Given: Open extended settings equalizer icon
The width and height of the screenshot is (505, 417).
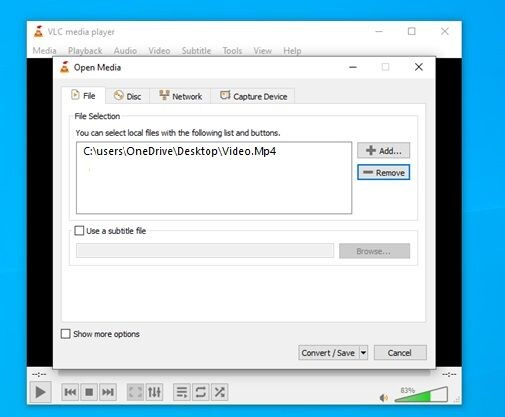Looking at the screenshot, I should [154, 392].
